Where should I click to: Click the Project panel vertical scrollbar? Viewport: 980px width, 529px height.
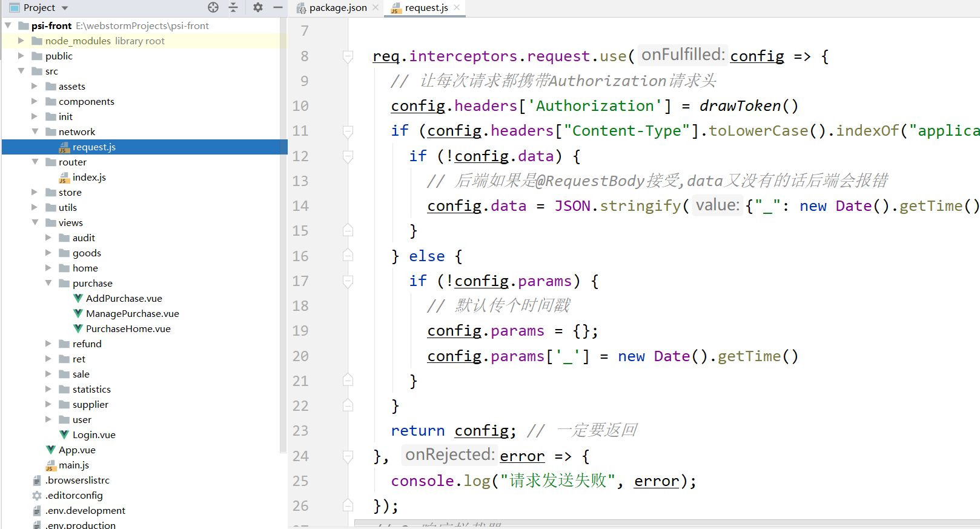(x=283, y=235)
